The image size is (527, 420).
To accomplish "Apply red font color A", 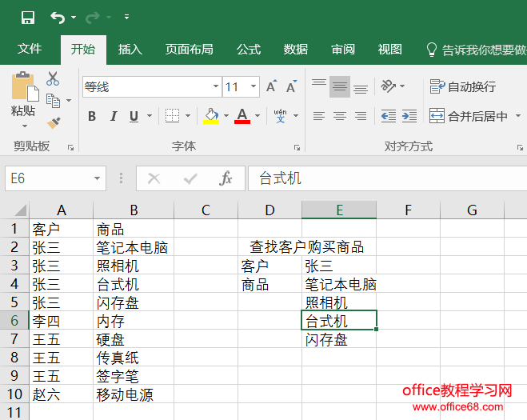I will (x=242, y=116).
